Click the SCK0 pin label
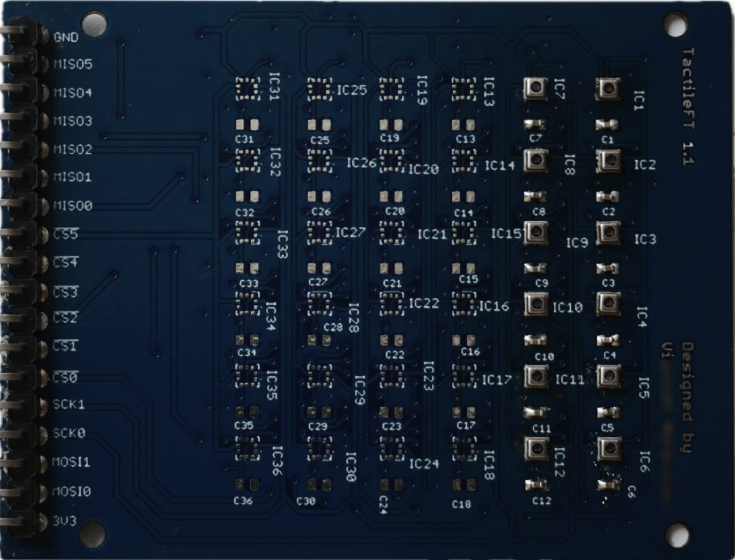This screenshot has height=560, width=735. point(69,433)
